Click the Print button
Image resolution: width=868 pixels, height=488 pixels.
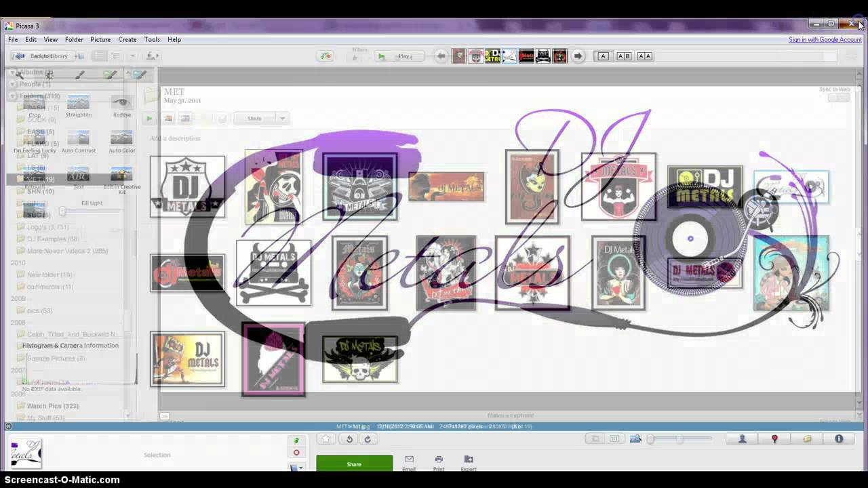(x=439, y=463)
